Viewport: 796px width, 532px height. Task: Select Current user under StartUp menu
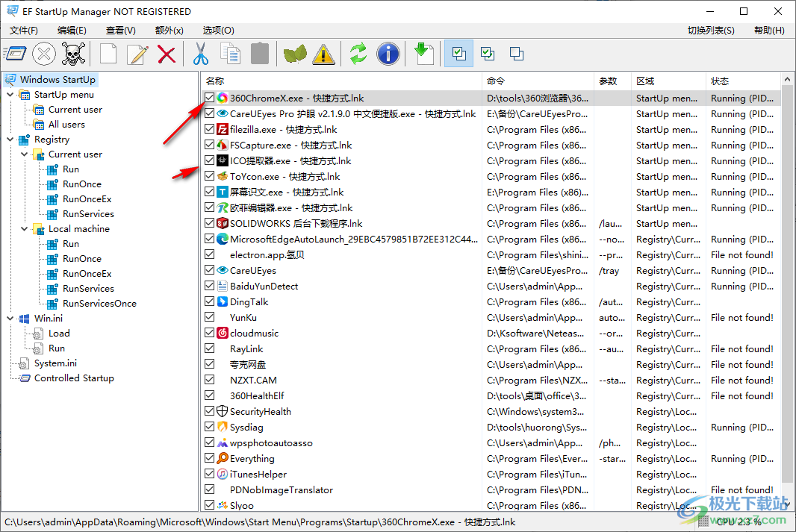point(75,110)
